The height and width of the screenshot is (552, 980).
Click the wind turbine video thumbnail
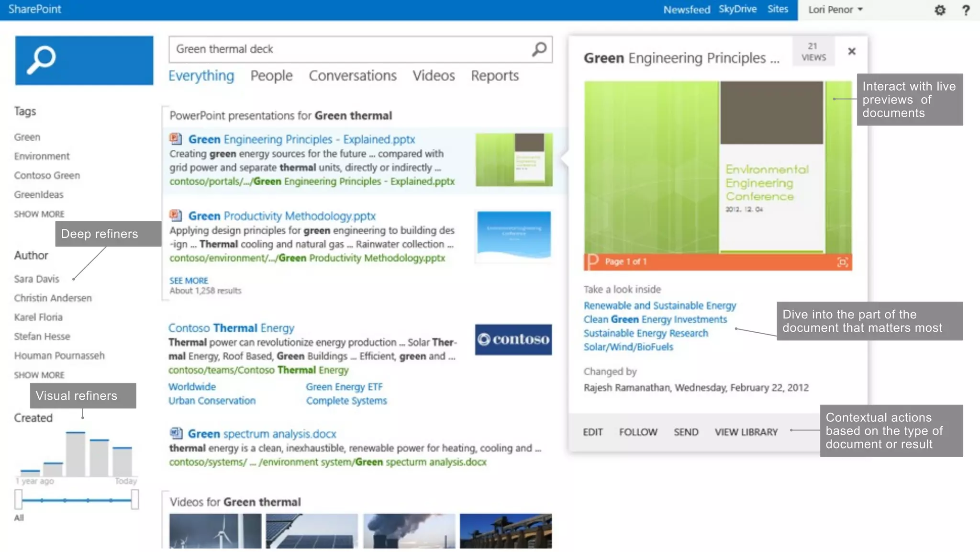[x=215, y=531]
